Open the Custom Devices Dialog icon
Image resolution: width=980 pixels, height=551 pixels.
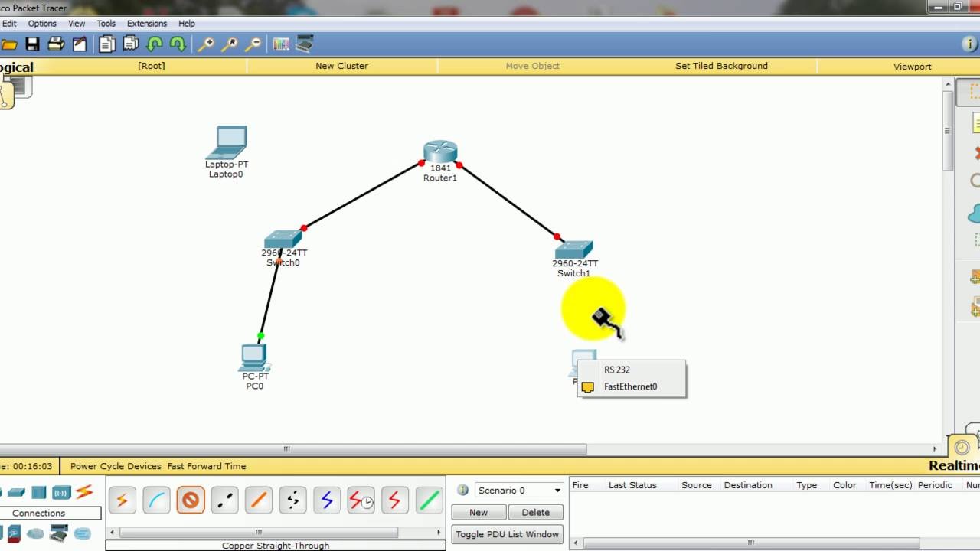305,44
